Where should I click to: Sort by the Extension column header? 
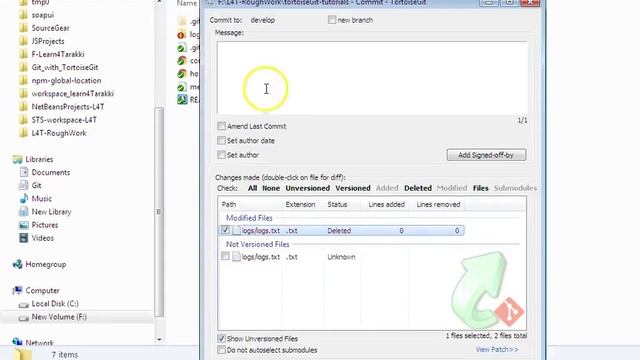pos(300,204)
